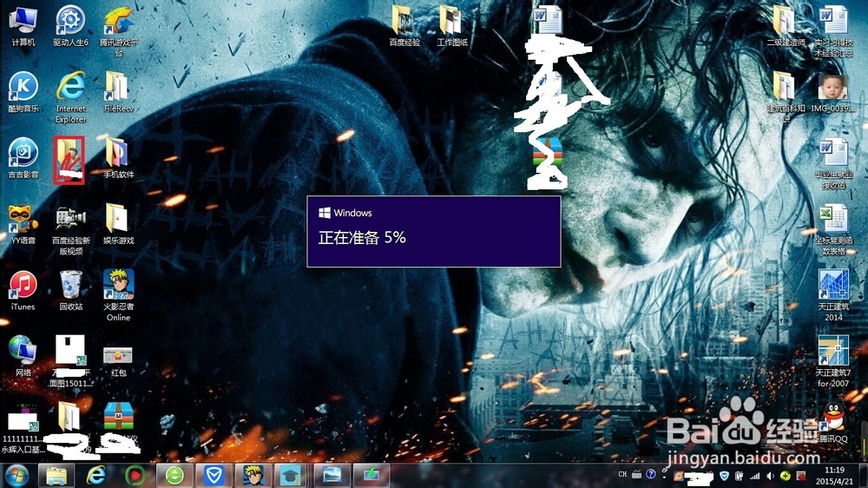868x488 pixels.
Task: Click the blue shield tray icon
Action: click(724, 476)
